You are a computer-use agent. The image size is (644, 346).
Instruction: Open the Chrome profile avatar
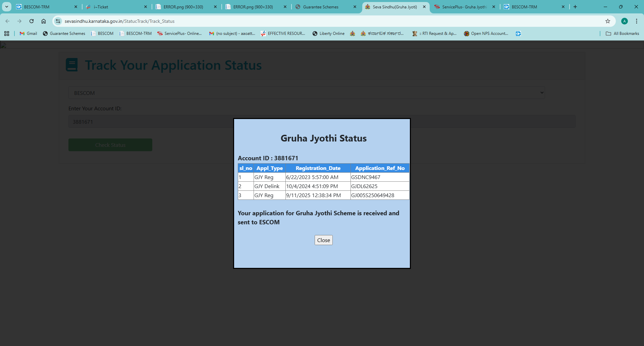pos(624,21)
